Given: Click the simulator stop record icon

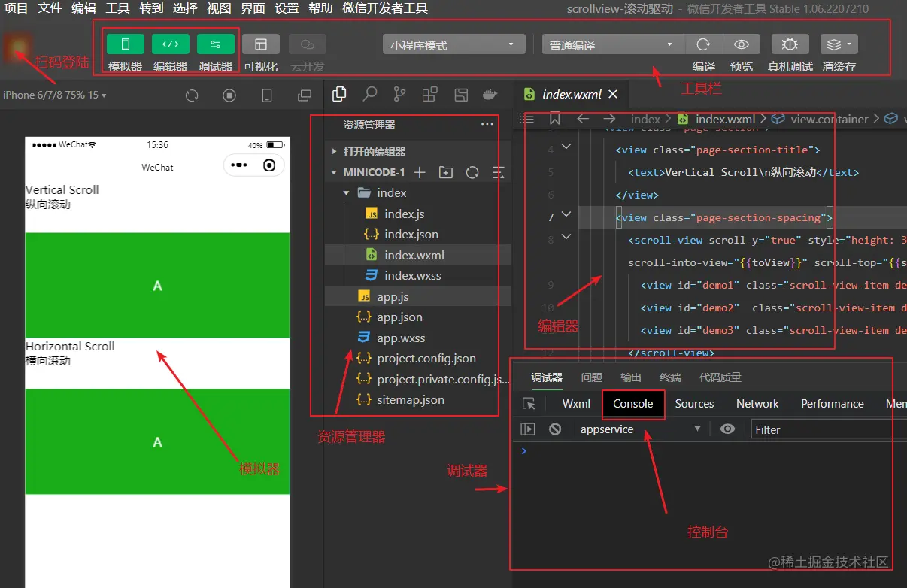Looking at the screenshot, I should click(x=229, y=95).
